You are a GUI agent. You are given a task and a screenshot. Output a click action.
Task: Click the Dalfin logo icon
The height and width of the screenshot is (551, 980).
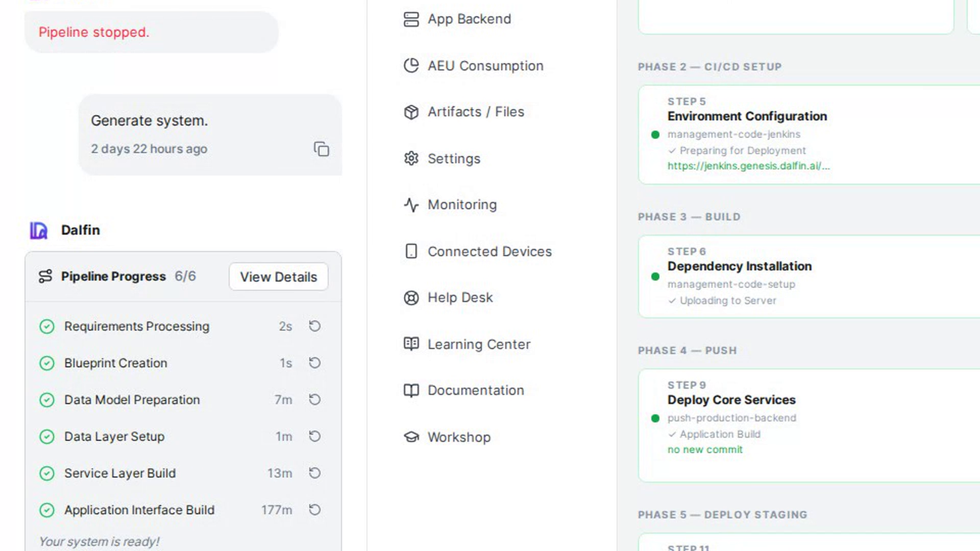38,231
